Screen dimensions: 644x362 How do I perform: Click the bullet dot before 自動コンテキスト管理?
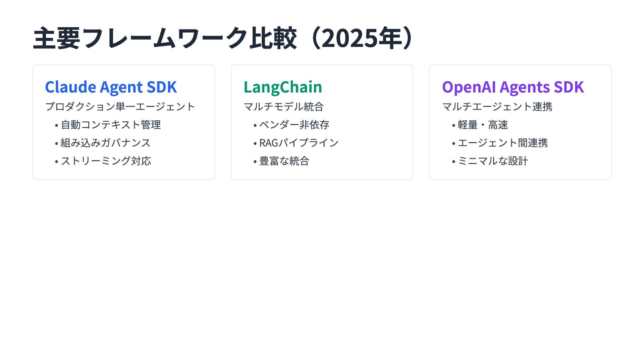[57, 126]
